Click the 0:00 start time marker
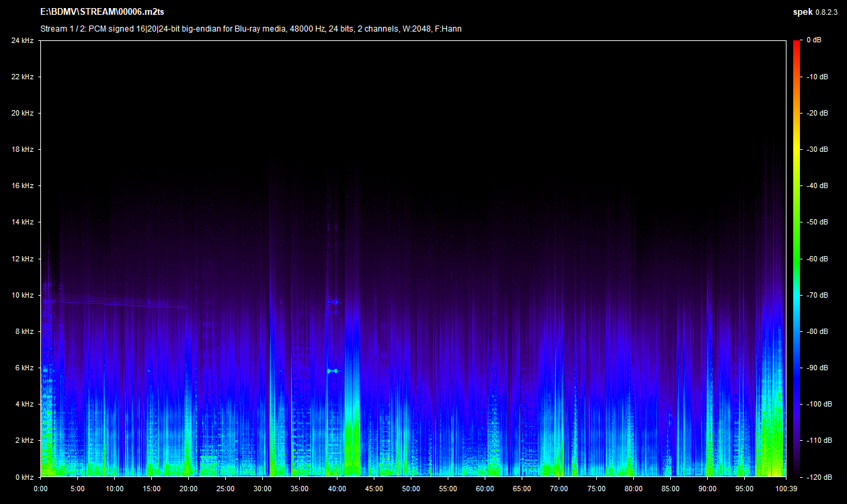The width and height of the screenshot is (847, 504). [40, 489]
